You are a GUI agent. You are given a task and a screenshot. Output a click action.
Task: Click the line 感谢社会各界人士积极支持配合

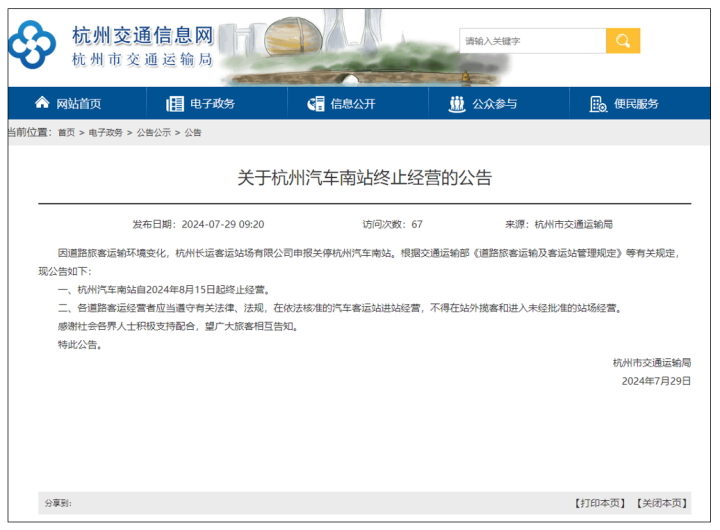click(x=178, y=327)
